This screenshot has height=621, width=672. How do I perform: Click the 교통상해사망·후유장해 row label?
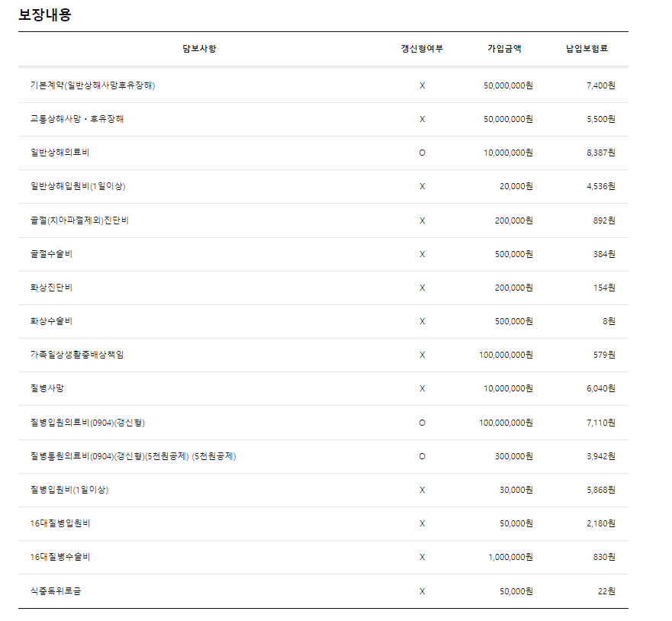pyautogui.click(x=77, y=119)
